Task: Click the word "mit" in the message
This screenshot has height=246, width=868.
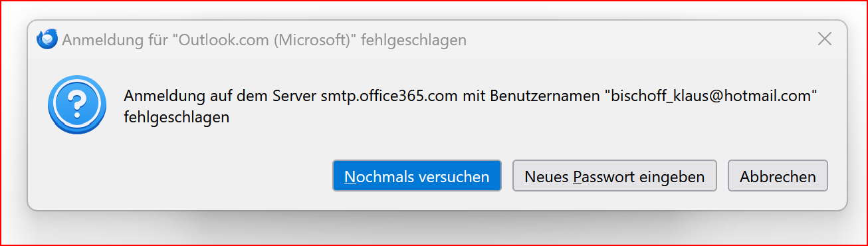Action: [475, 95]
